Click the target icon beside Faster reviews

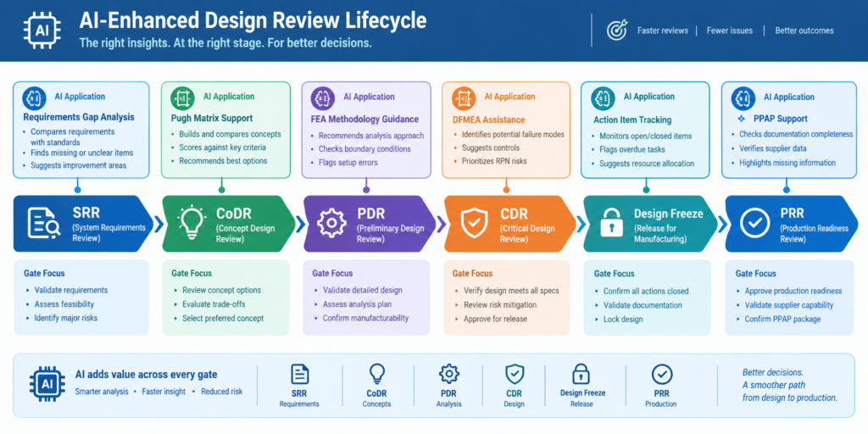point(616,31)
